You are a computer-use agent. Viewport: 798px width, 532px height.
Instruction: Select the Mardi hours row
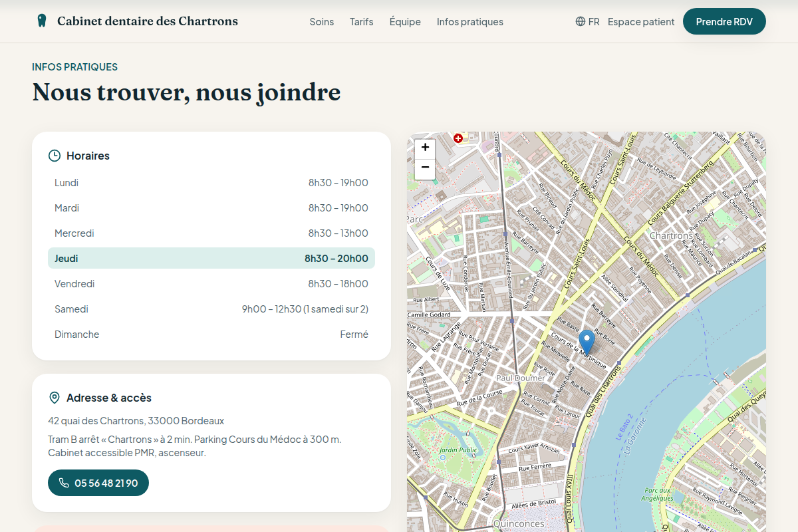coord(211,208)
